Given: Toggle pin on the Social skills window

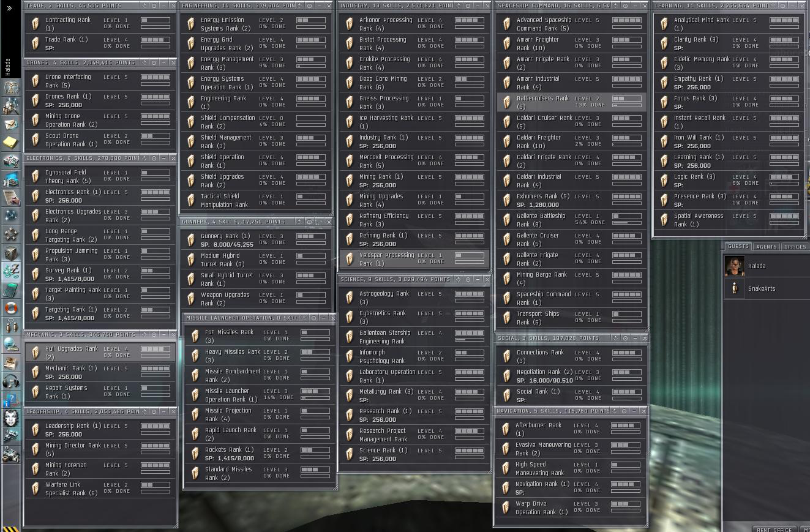Looking at the screenshot, I should pyautogui.click(x=615, y=338).
